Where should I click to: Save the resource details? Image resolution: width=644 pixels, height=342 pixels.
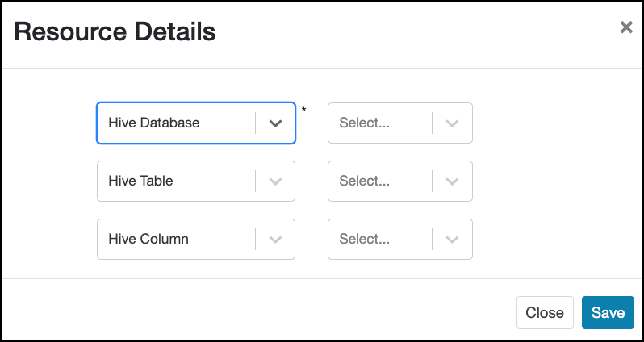(608, 312)
